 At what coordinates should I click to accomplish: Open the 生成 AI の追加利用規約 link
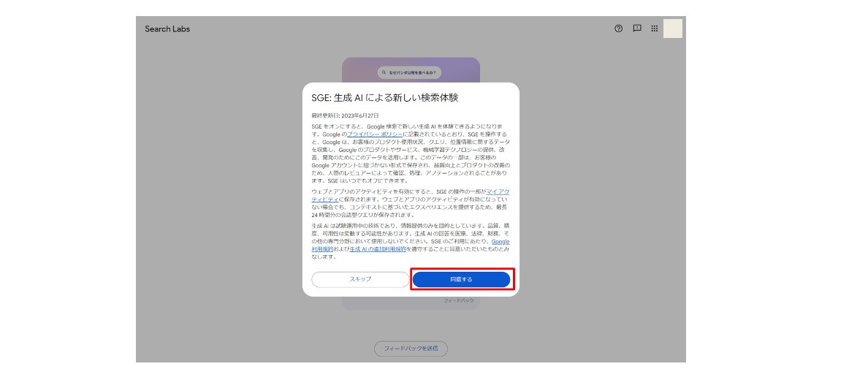[377, 249]
